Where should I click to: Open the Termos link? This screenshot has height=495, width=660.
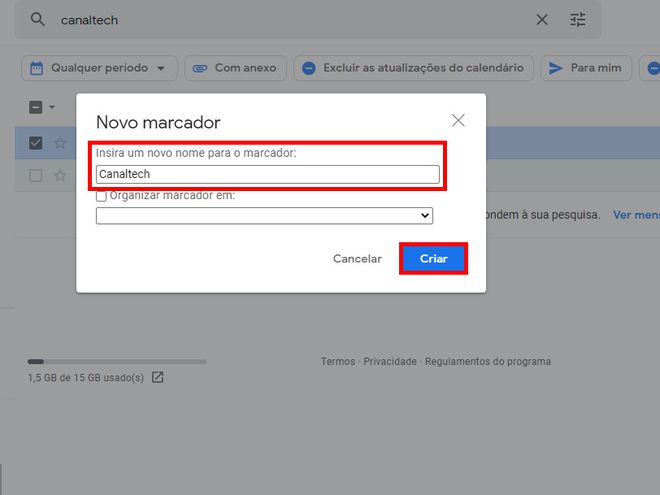(338, 362)
